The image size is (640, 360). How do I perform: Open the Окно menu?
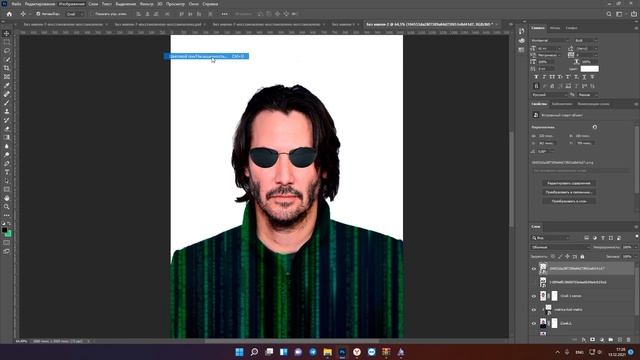[194, 4]
